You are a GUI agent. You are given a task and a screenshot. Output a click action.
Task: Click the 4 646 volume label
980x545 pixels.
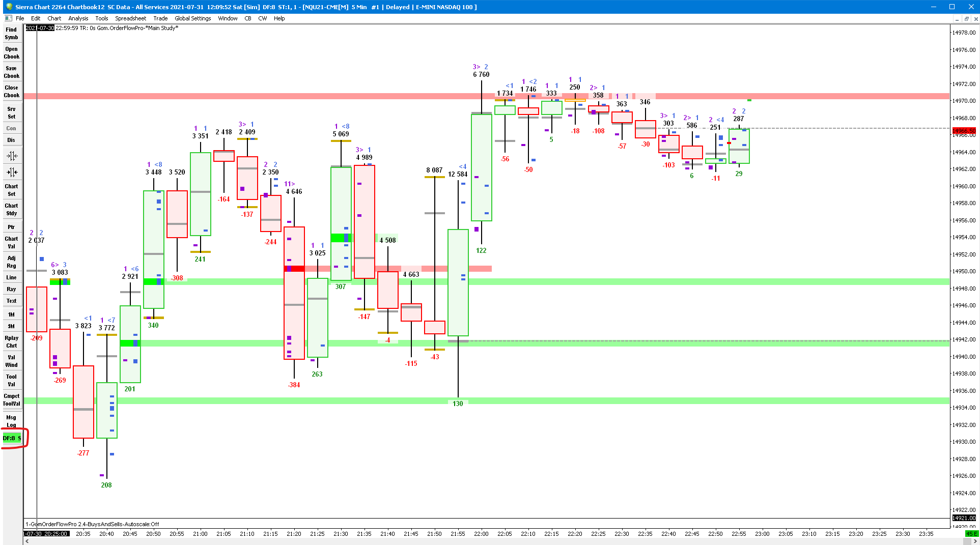click(x=294, y=191)
